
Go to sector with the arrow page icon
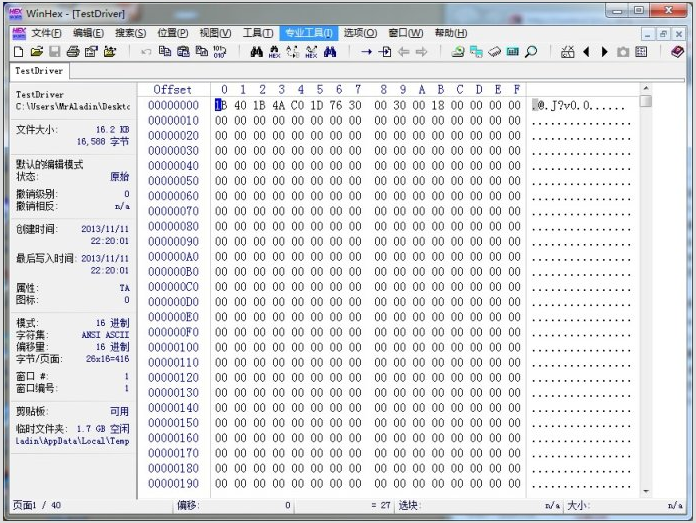[385, 52]
